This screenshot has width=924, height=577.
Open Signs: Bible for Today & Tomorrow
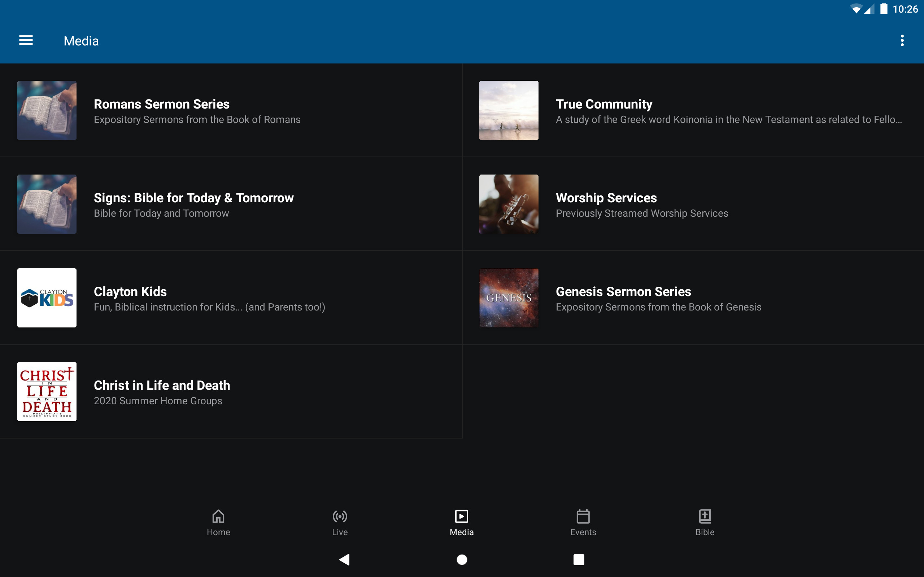click(229, 204)
